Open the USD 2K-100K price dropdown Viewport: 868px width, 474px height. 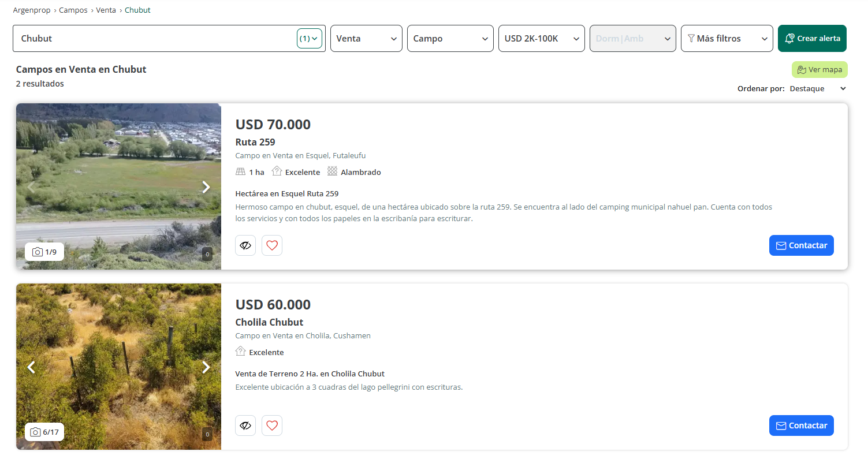(x=541, y=39)
